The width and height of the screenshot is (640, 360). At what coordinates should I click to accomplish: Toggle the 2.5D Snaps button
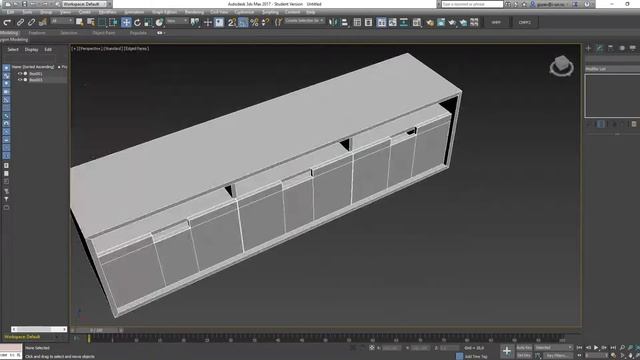(231, 22)
